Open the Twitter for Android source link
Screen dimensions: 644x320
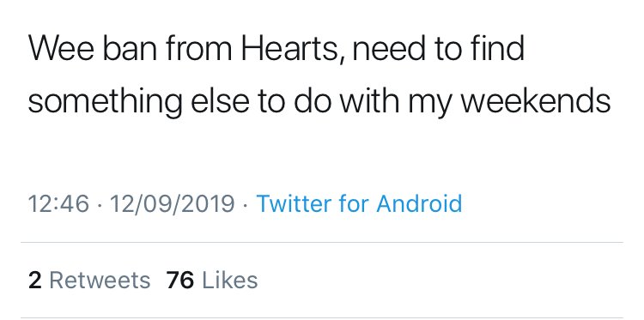click(359, 203)
